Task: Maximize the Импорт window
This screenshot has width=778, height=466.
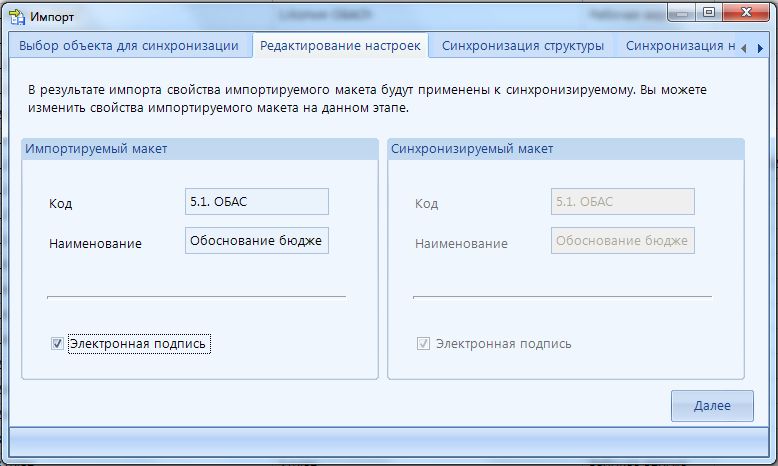Action: click(708, 13)
